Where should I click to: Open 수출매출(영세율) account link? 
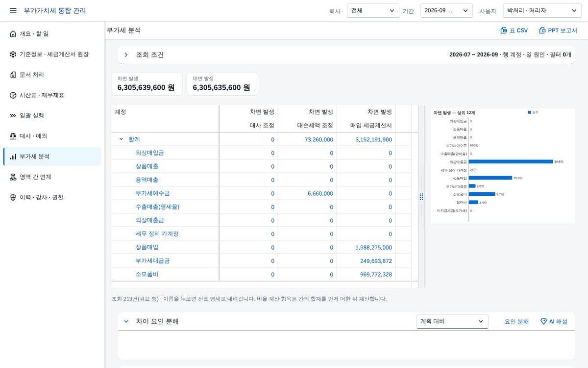click(x=158, y=207)
